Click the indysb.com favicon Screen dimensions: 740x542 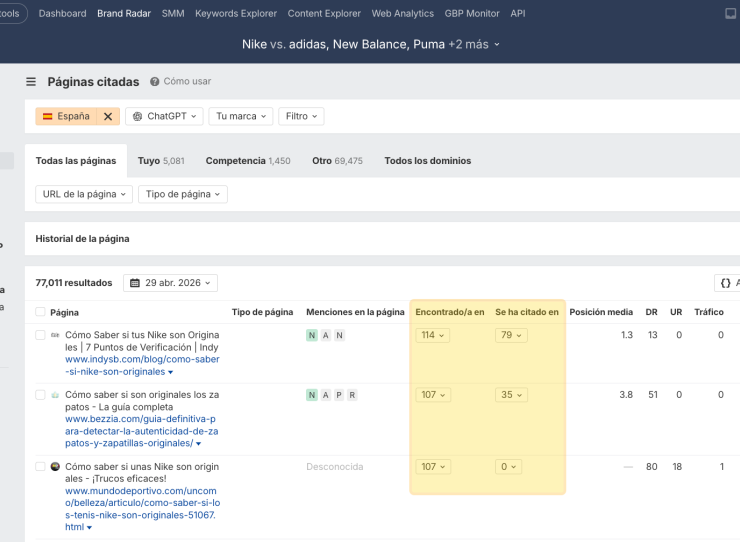[x=55, y=335]
